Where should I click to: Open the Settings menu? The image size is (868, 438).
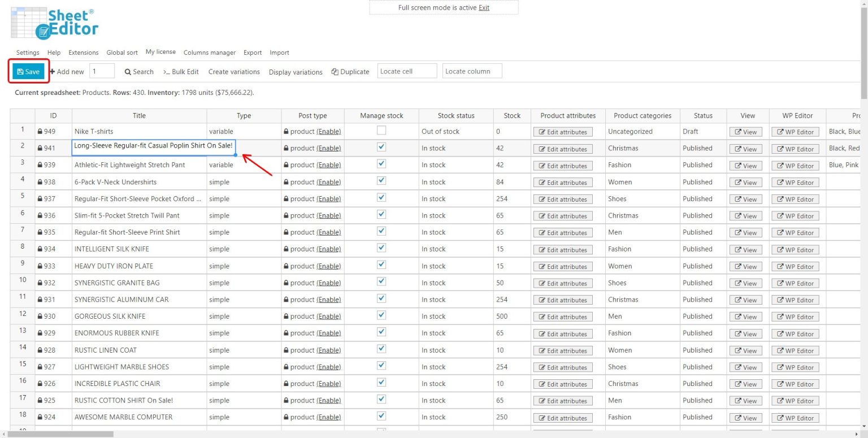tap(27, 53)
